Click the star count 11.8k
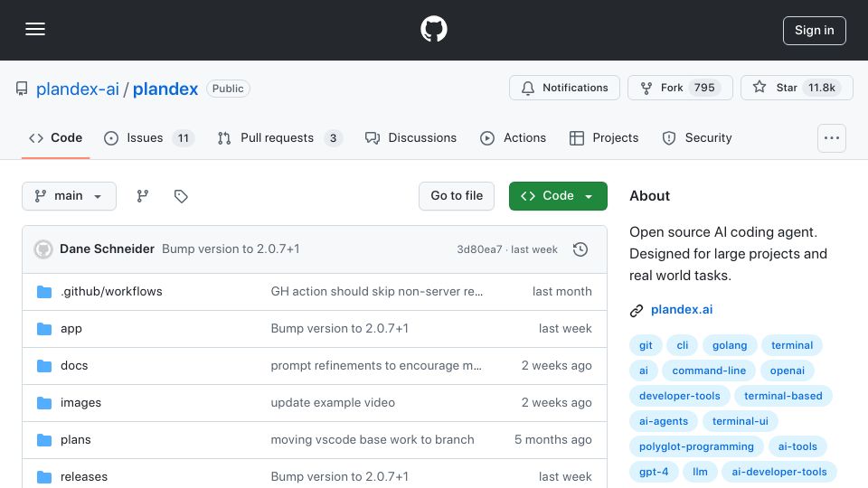The image size is (868, 488). tap(822, 88)
